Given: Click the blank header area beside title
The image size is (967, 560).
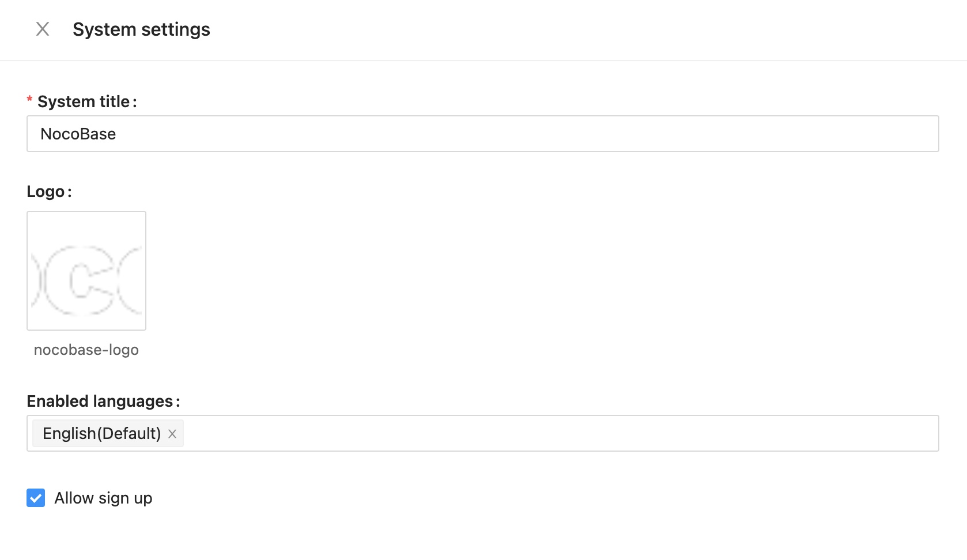Looking at the screenshot, I should pyautogui.click(x=576, y=29).
